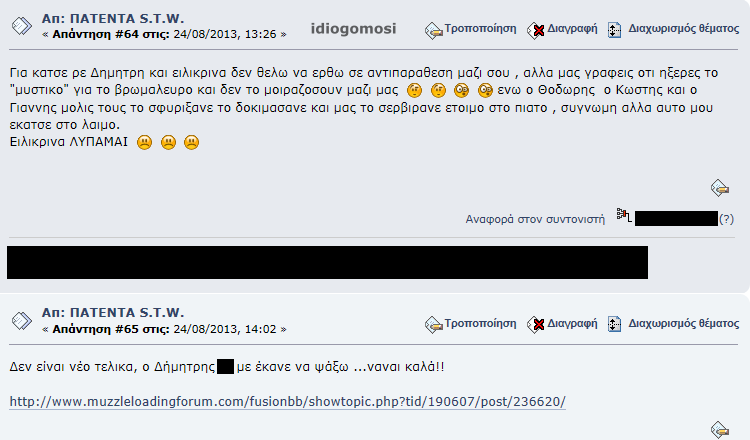The width and height of the screenshot is (750, 440).
Task: Open 'Αναφορά στον συντονιστή' link
Action: click(x=535, y=219)
